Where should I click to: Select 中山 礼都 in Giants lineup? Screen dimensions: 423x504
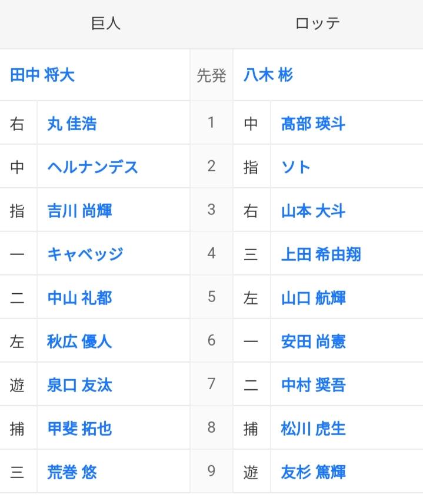click(x=79, y=298)
